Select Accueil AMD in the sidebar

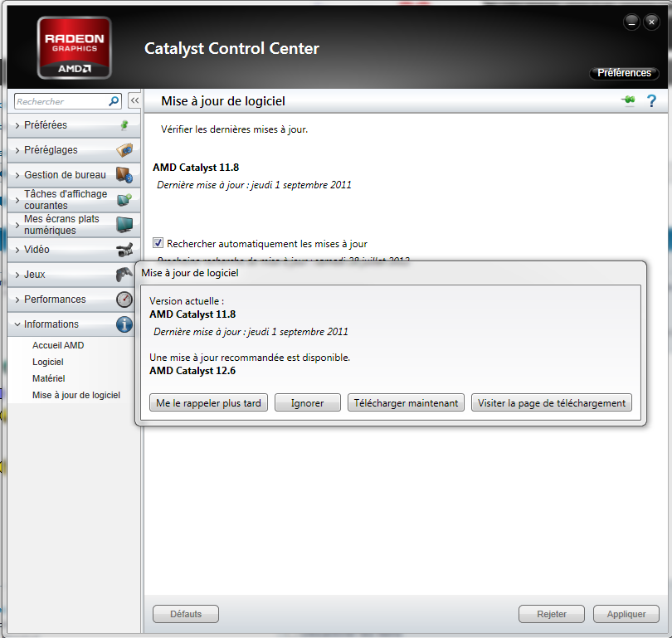click(x=58, y=345)
